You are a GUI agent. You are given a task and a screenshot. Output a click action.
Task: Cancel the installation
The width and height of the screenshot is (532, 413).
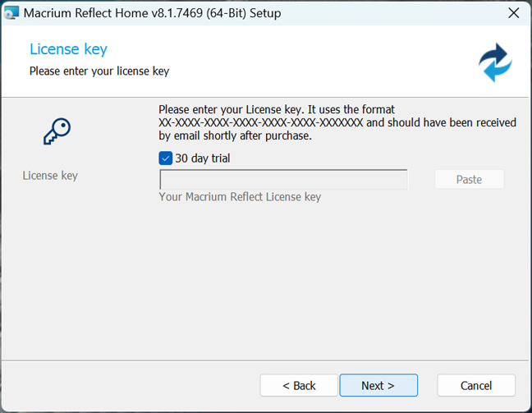[x=476, y=385]
